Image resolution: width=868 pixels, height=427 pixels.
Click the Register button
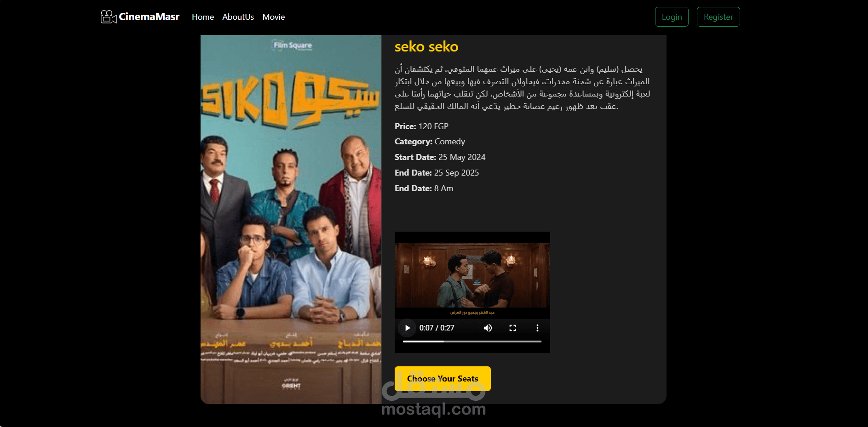tap(718, 17)
